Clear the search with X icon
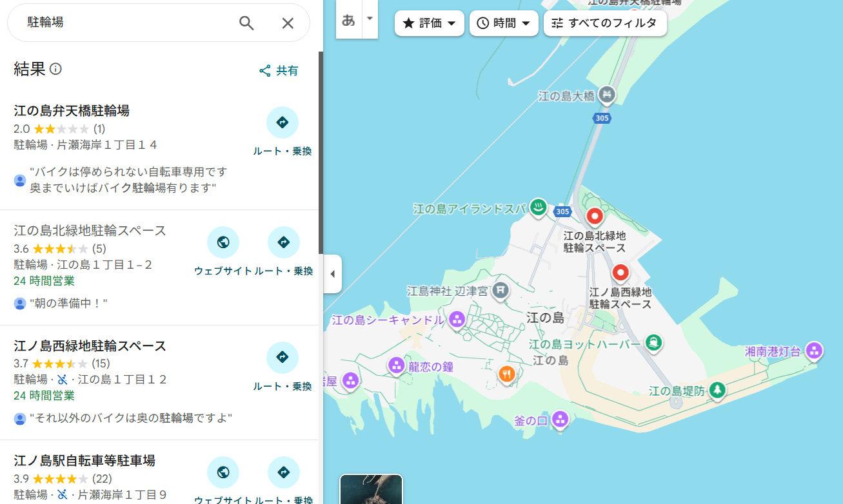 pyautogui.click(x=288, y=23)
